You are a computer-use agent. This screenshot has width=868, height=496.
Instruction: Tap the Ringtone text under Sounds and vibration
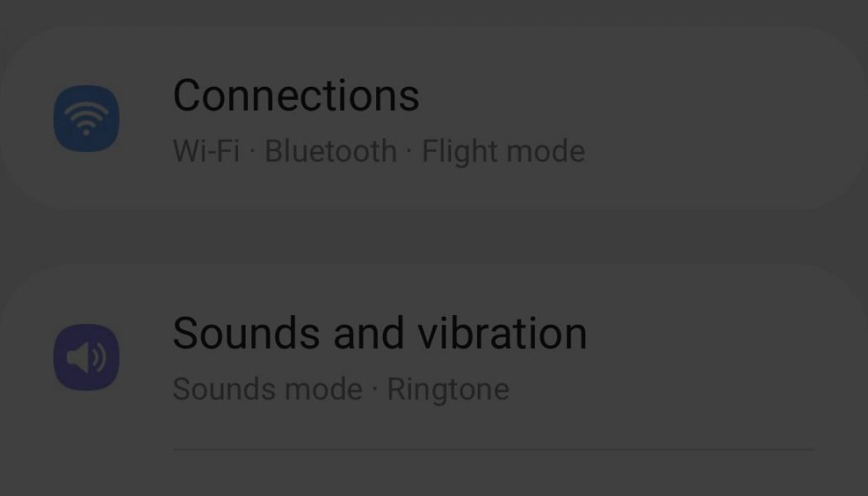point(449,389)
